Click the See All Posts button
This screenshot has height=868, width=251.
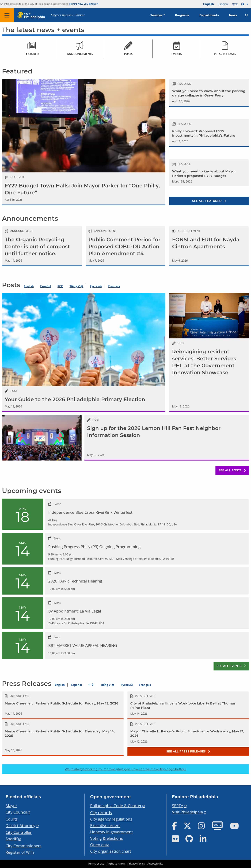232,470
